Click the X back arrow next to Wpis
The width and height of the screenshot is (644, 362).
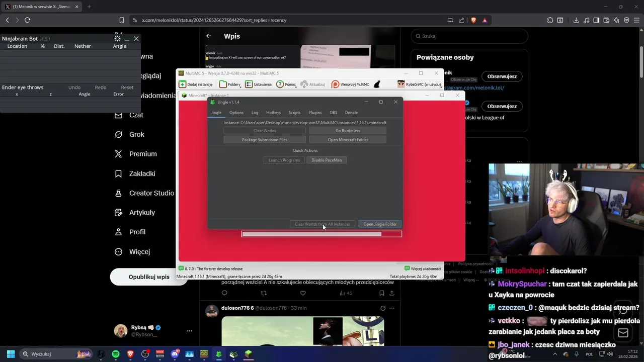point(209,36)
